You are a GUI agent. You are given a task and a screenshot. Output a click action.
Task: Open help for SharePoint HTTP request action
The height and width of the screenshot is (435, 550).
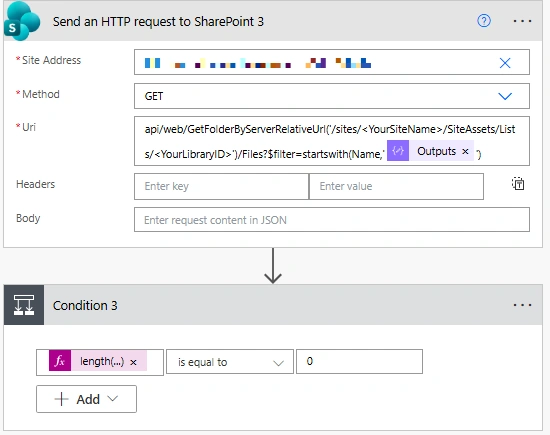click(484, 21)
